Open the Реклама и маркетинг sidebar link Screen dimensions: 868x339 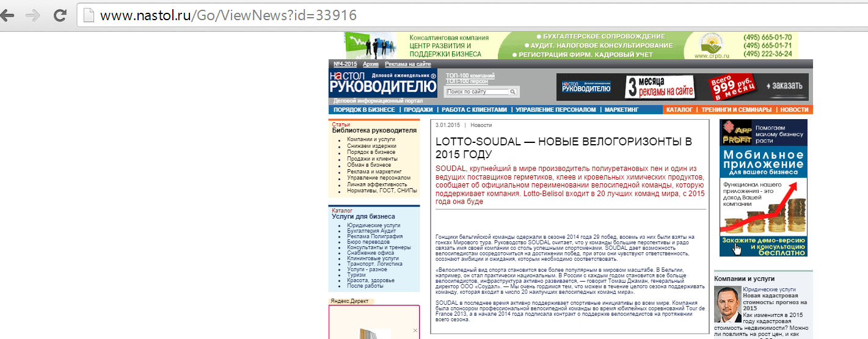click(x=374, y=172)
